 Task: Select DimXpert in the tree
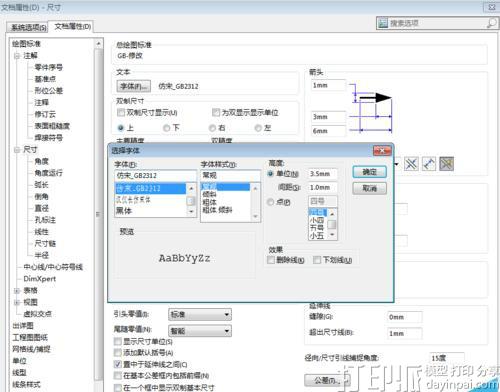pyautogui.click(x=40, y=279)
